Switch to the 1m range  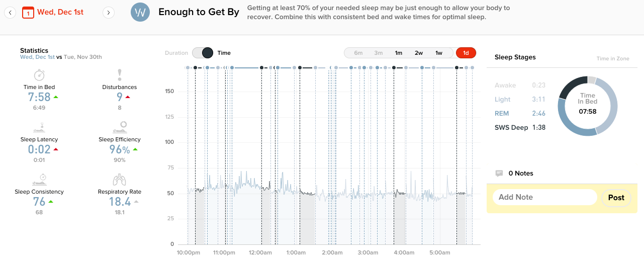click(x=399, y=53)
